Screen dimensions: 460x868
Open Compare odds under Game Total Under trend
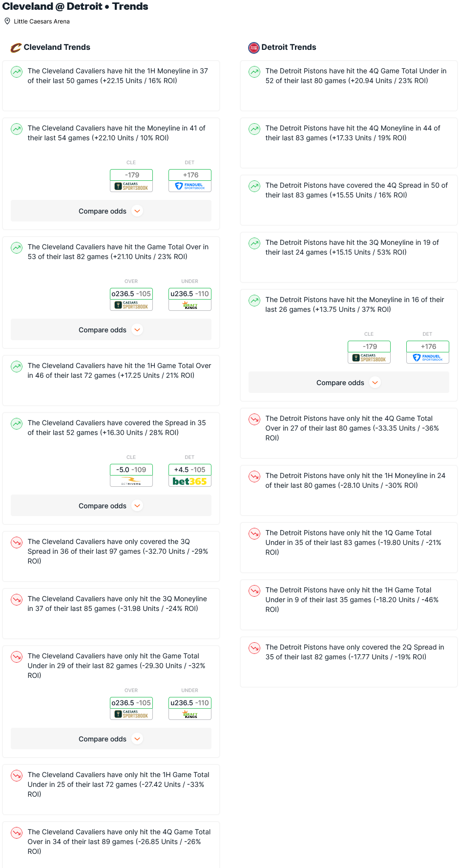point(111,739)
